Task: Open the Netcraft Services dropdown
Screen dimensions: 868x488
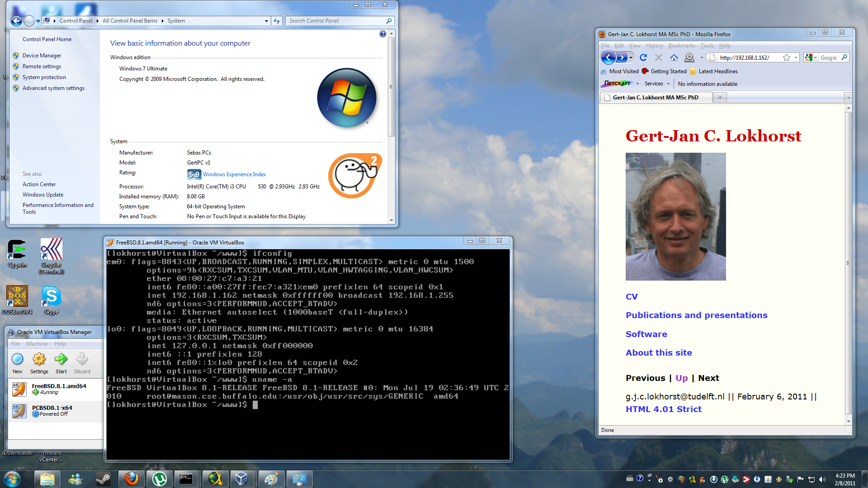Action: 657,84
